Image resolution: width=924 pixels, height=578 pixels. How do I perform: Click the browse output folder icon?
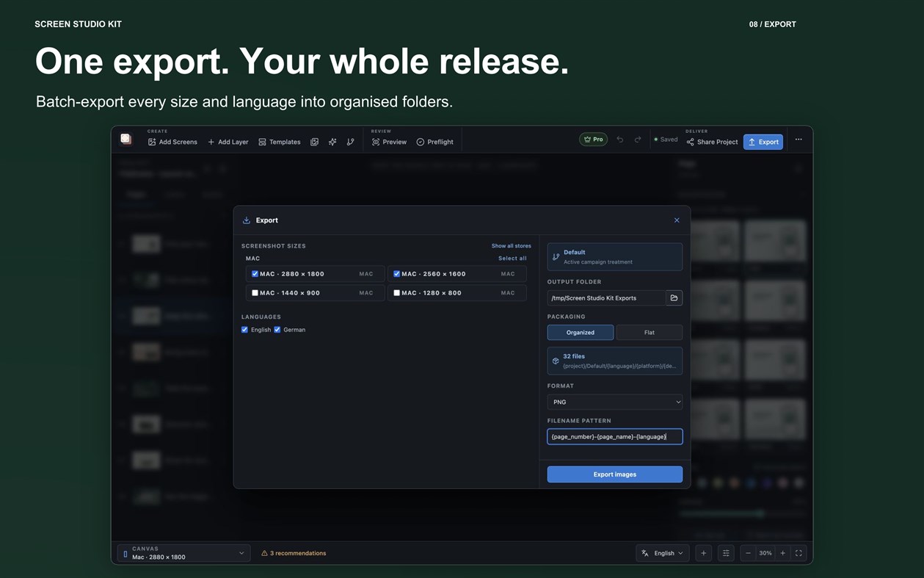coord(674,297)
